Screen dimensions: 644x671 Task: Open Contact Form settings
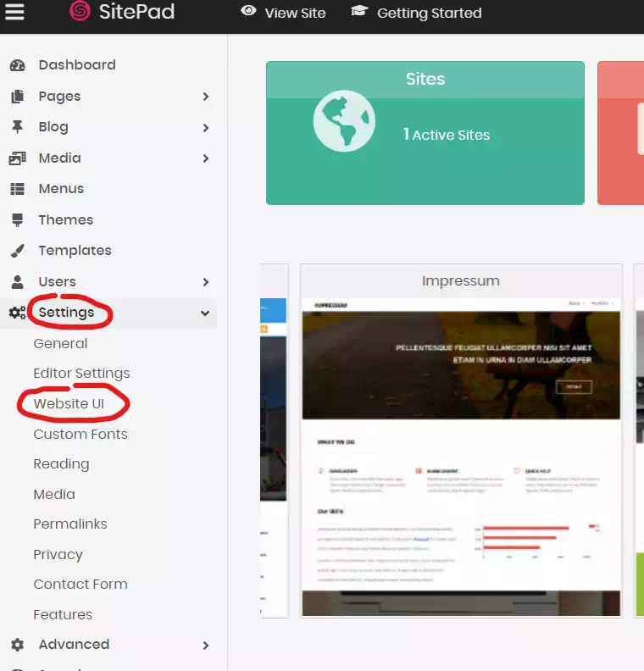click(x=80, y=585)
